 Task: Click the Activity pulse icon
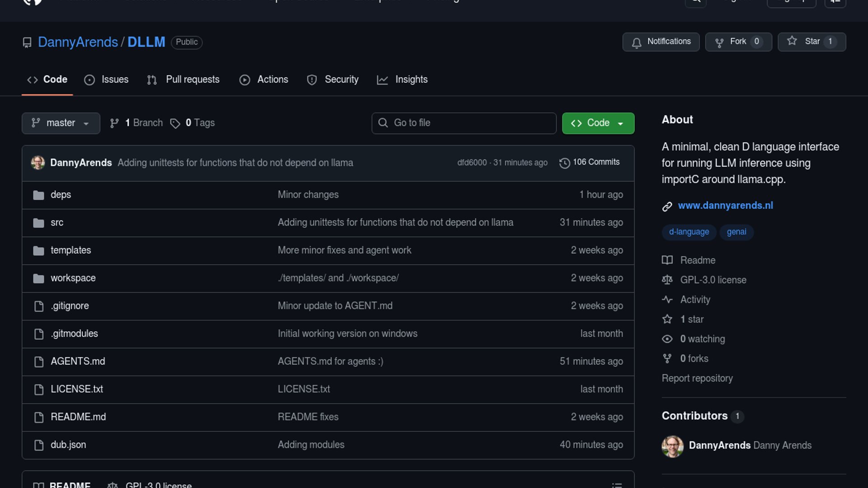(x=667, y=300)
